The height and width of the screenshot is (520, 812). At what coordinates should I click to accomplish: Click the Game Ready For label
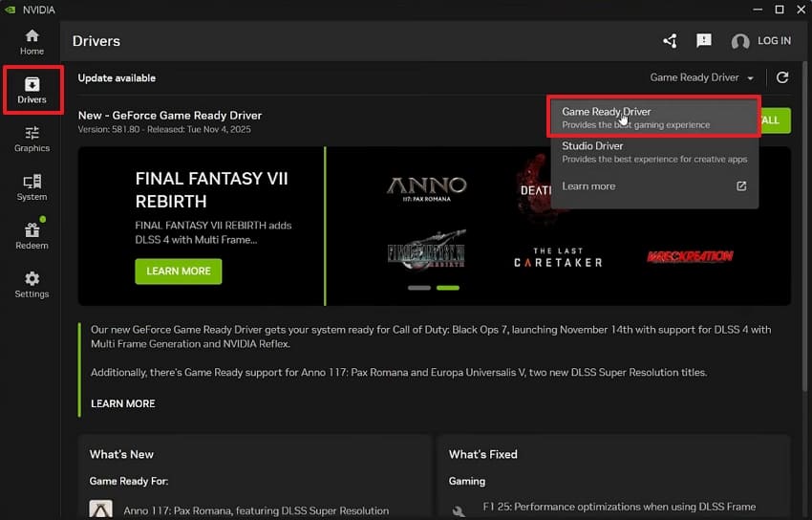(128, 481)
